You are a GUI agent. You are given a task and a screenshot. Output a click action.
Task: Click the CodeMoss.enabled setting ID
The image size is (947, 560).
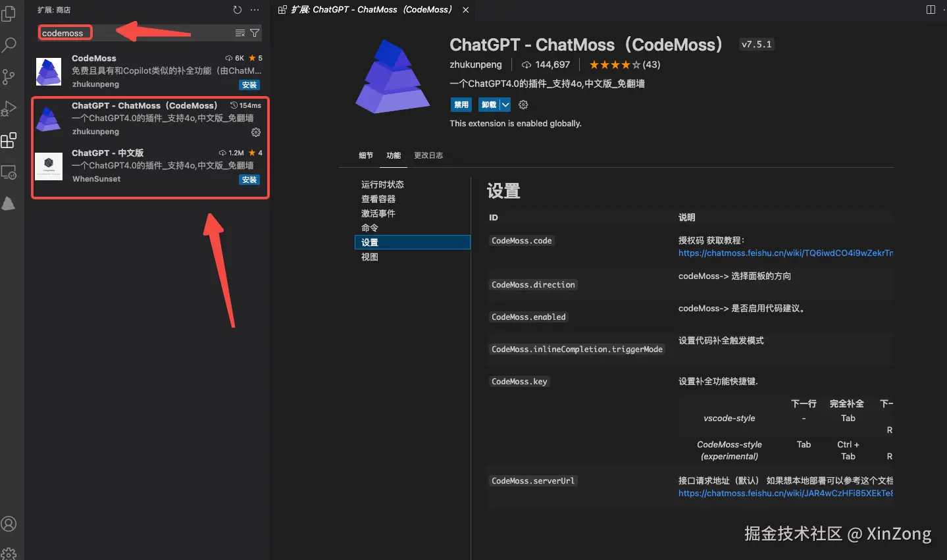click(x=528, y=317)
